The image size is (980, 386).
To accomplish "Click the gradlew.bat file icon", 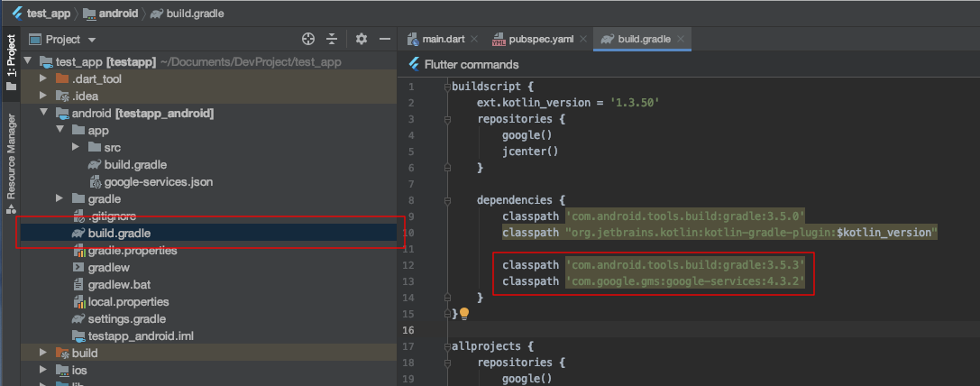I will tap(78, 285).
